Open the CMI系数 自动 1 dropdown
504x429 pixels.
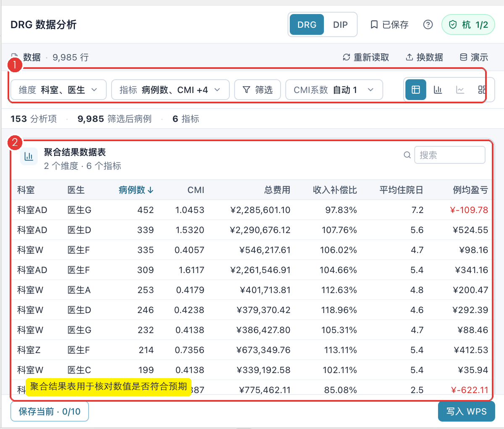coord(334,90)
